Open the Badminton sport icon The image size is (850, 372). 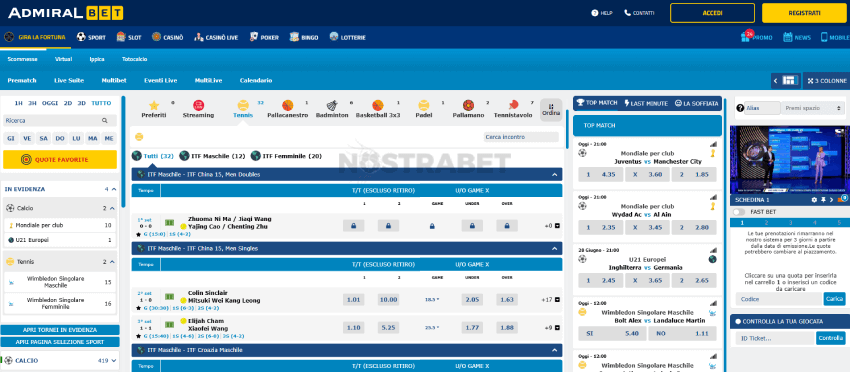[332, 105]
